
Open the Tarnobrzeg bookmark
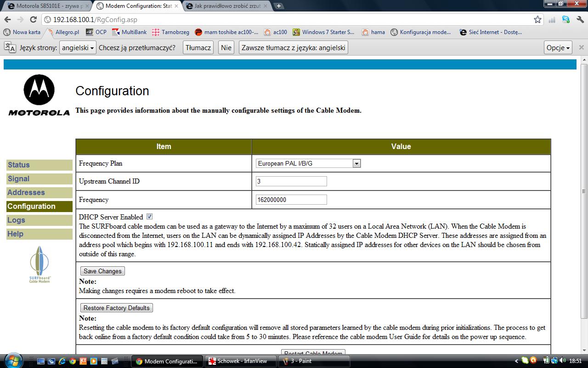pyautogui.click(x=170, y=32)
